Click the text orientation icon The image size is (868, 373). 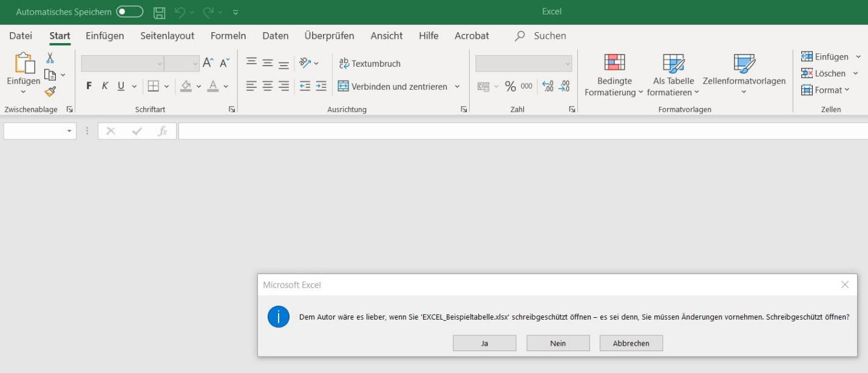tap(305, 62)
